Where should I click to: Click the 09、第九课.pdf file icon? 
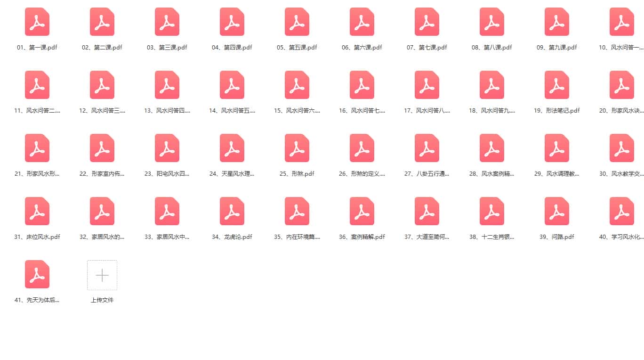click(x=557, y=22)
